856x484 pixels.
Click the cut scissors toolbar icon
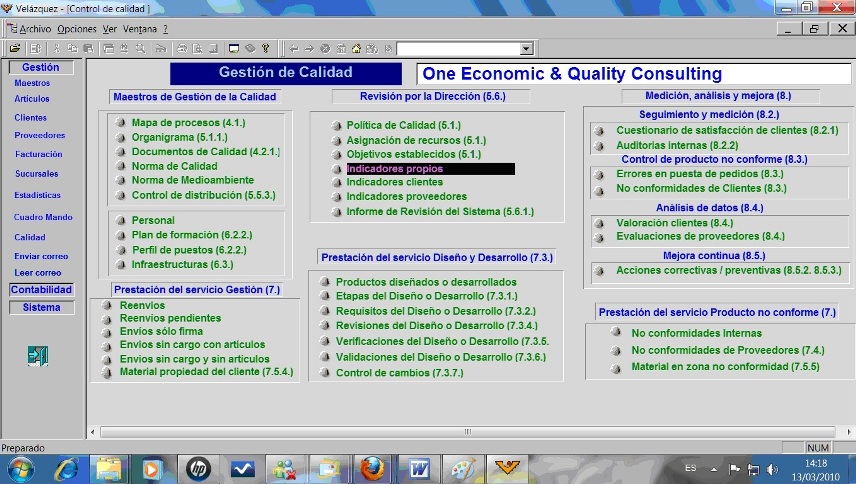tap(56, 49)
